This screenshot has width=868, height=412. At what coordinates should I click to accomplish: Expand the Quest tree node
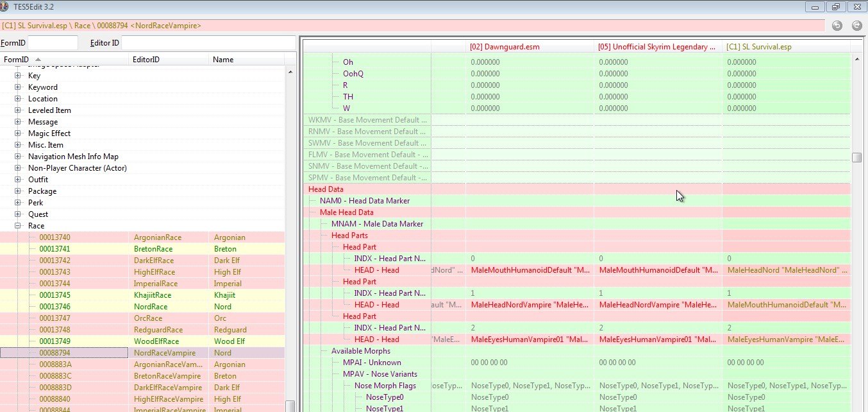coord(18,214)
